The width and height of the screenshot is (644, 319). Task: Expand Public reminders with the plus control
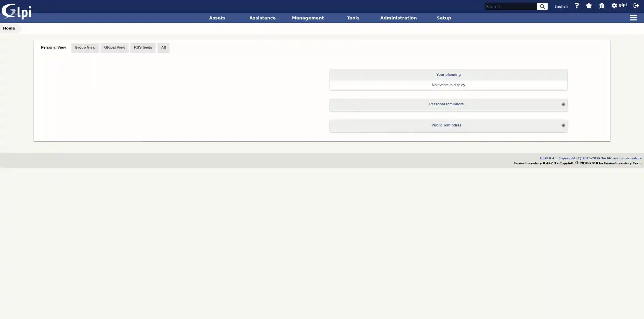point(563,125)
